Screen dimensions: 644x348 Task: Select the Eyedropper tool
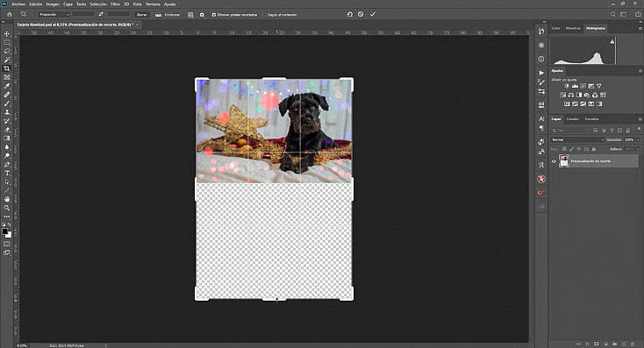click(7, 86)
